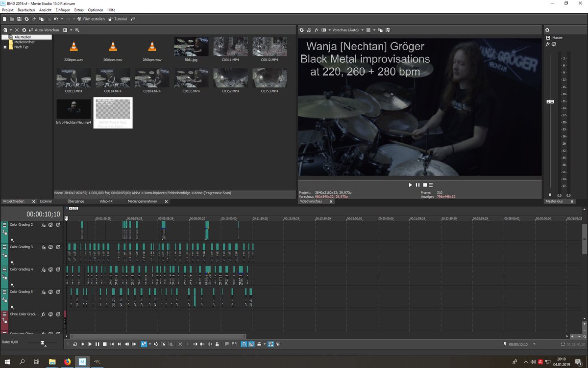Viewport: 588px width, 368px height.
Task: Switch to the Explorer tab
Action: point(46,201)
